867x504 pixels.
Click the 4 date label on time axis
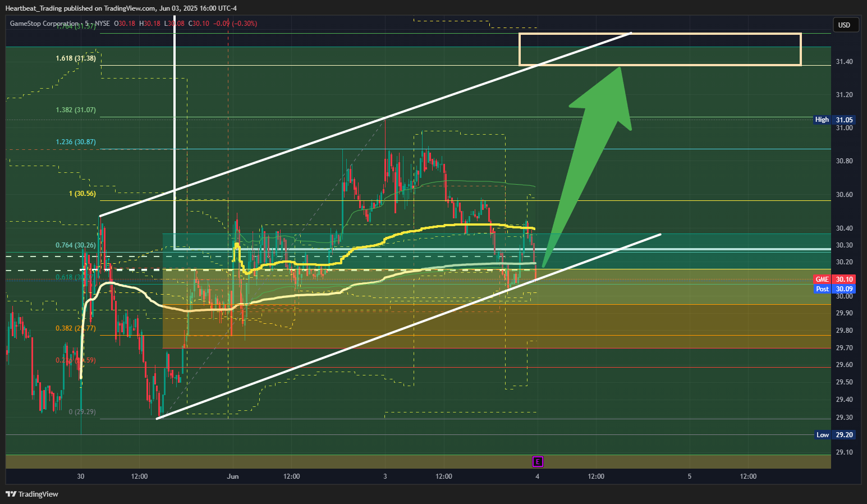[538, 476]
